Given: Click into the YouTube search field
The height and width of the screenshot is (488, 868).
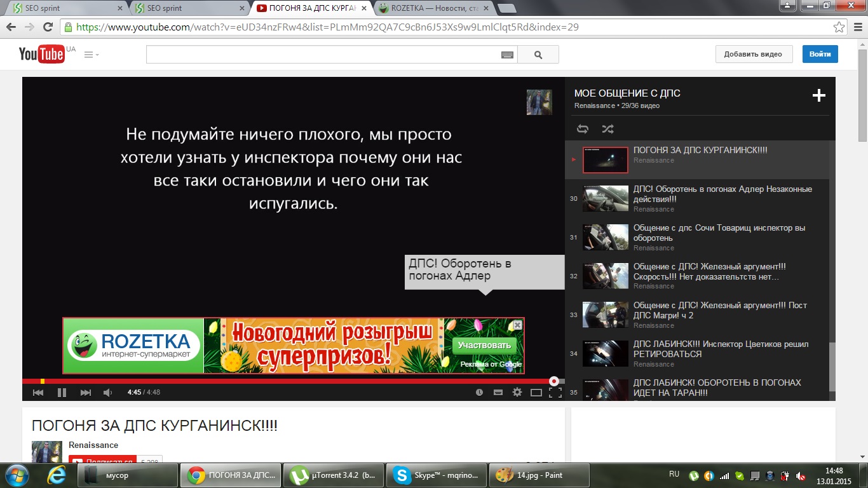Looking at the screenshot, I should click(x=323, y=55).
